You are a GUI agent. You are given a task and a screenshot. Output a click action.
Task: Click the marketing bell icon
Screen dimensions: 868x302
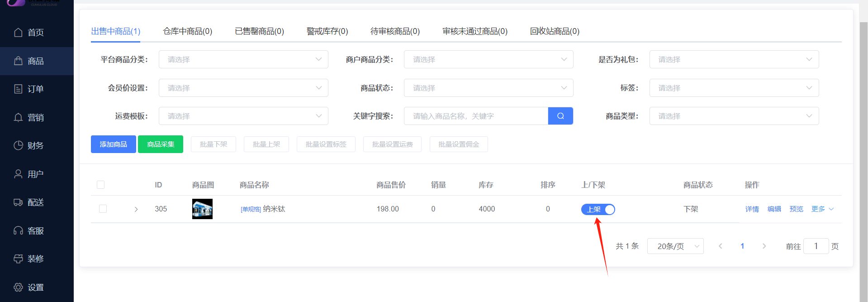coord(18,118)
